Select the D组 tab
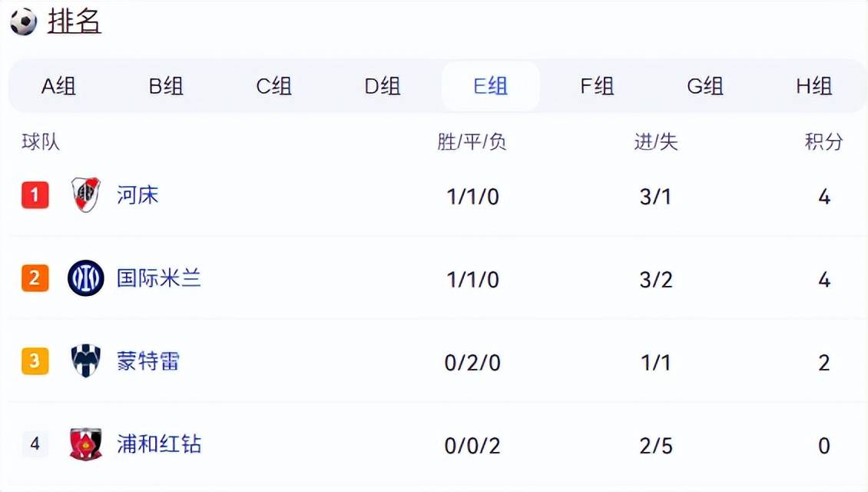 (383, 86)
